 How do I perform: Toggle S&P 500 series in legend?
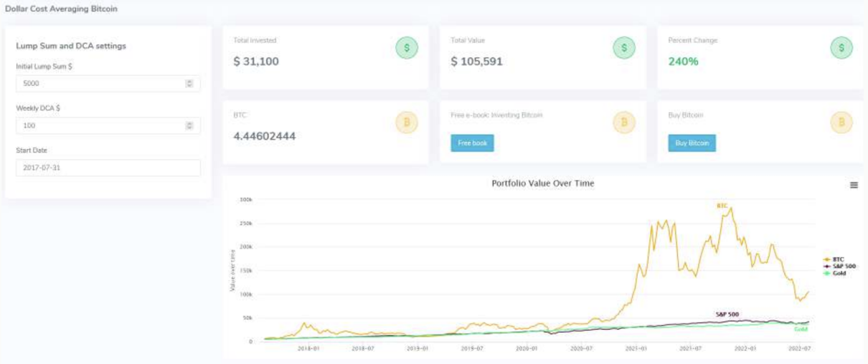coord(839,267)
